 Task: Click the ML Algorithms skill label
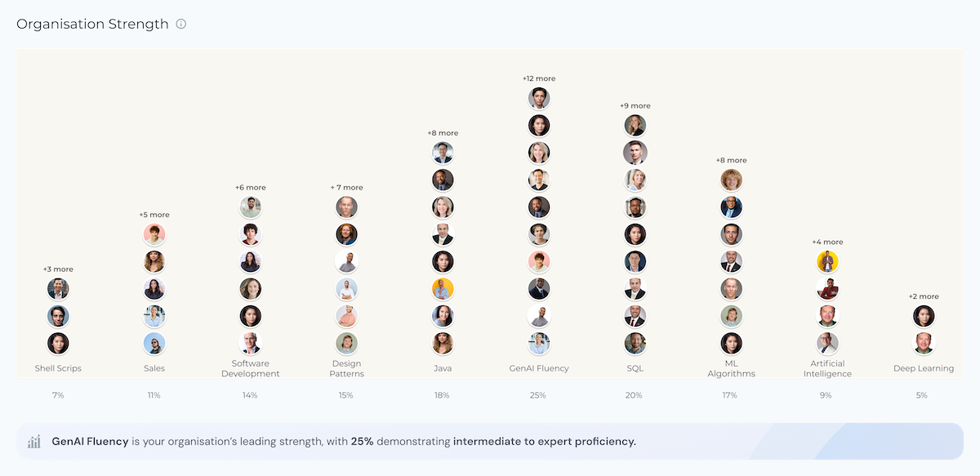click(731, 368)
